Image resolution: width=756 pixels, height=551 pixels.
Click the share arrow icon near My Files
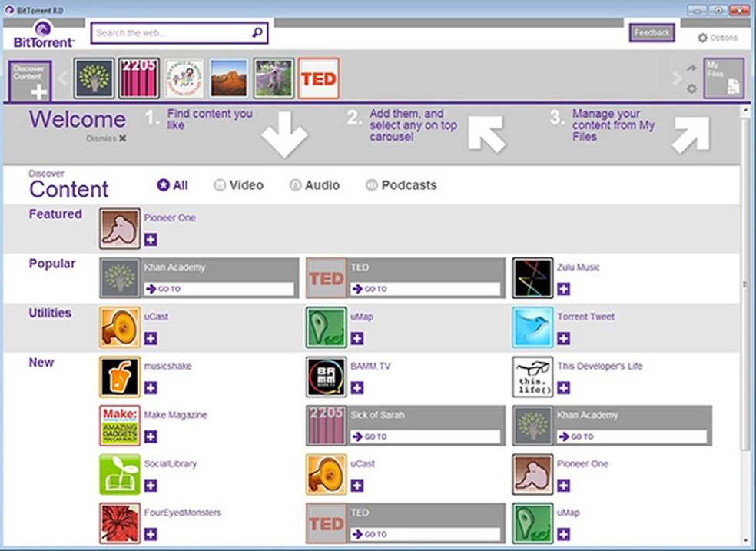pos(692,68)
